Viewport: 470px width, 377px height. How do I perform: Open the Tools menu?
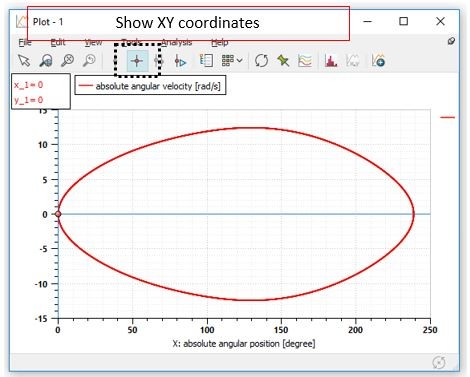tap(131, 42)
